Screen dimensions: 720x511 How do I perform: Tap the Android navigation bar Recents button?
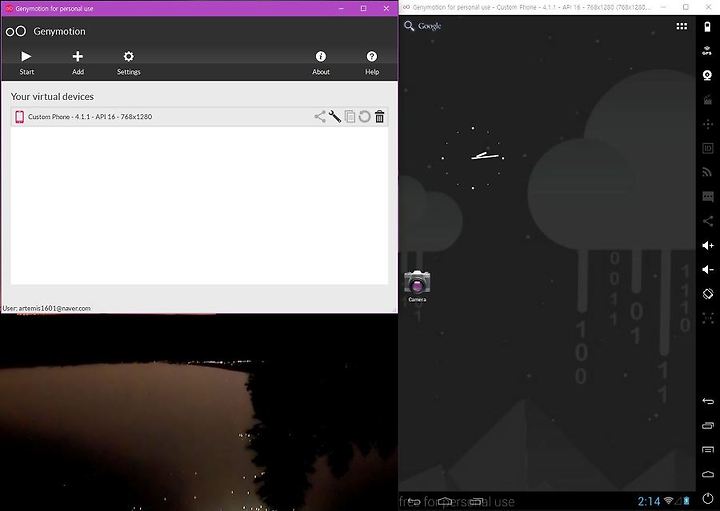point(476,501)
